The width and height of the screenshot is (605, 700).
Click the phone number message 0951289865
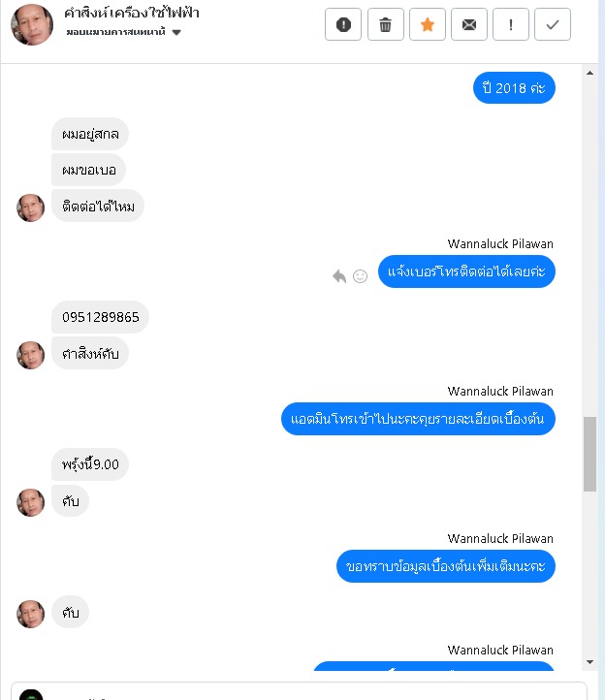click(100, 317)
